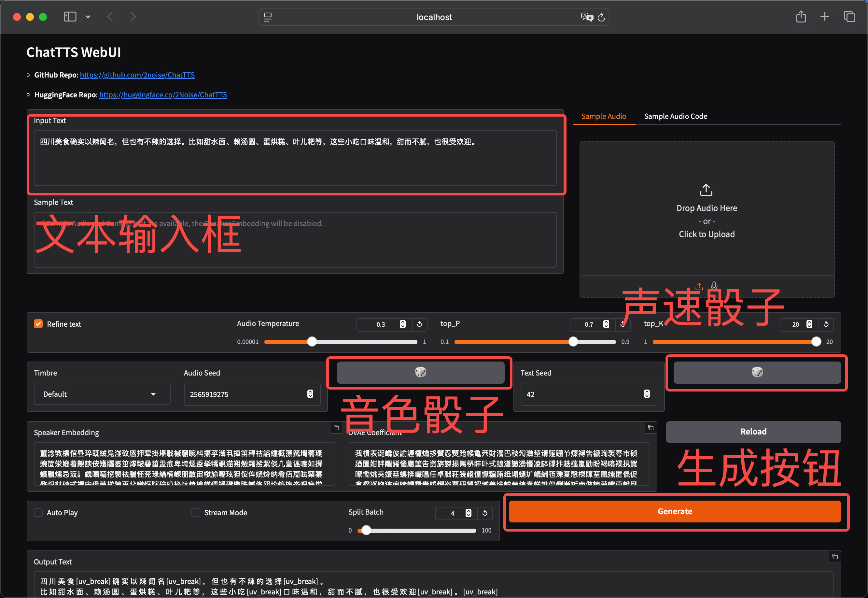
Task: Adjust Text Seed number stepper
Action: tap(647, 394)
